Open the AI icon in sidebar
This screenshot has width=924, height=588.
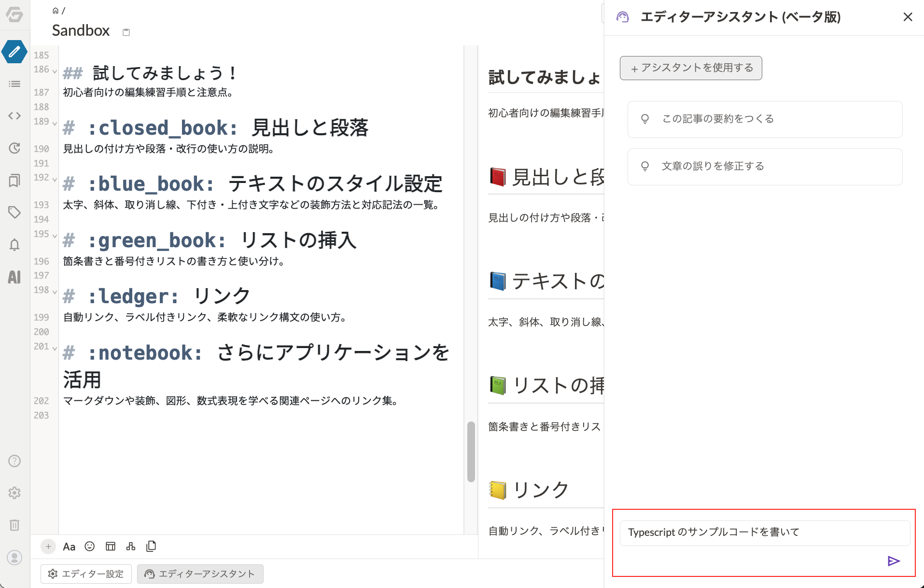click(x=14, y=277)
